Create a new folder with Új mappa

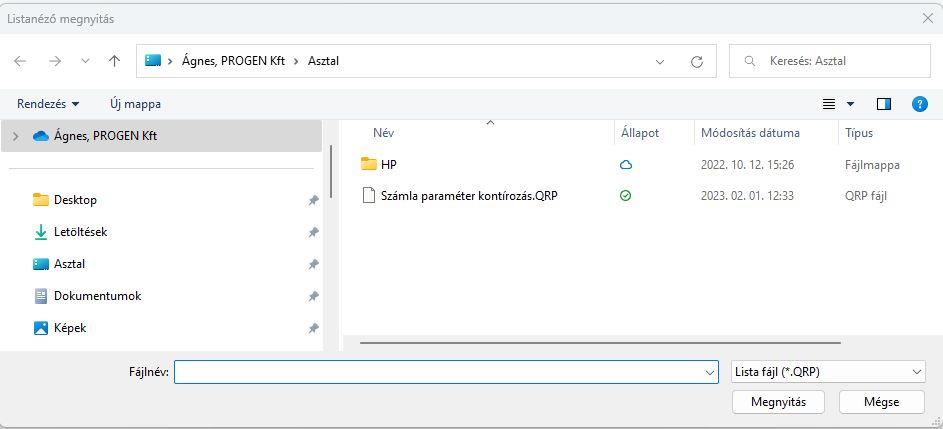pos(135,104)
